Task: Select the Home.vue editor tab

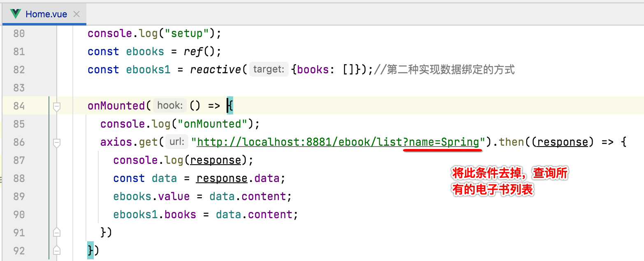Action: [44, 14]
